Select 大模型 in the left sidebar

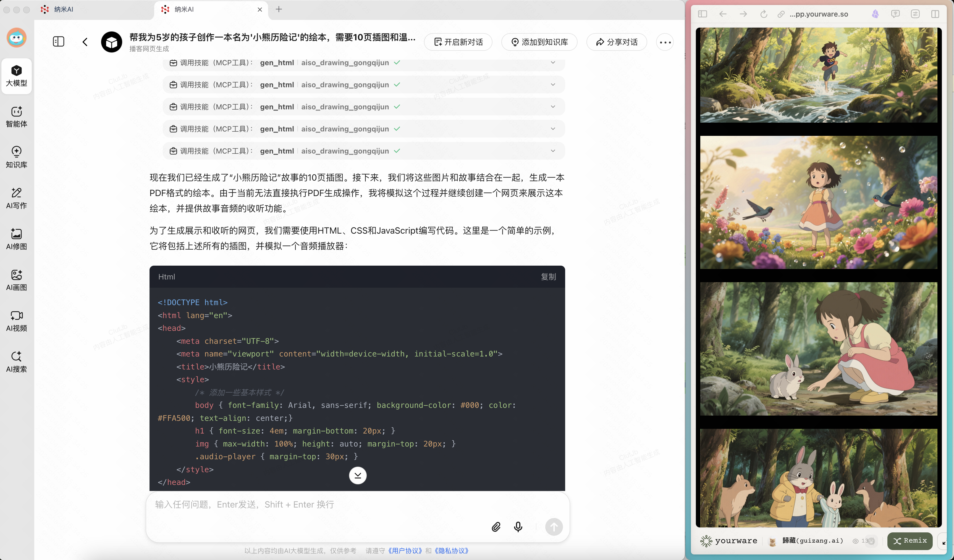tap(16, 76)
